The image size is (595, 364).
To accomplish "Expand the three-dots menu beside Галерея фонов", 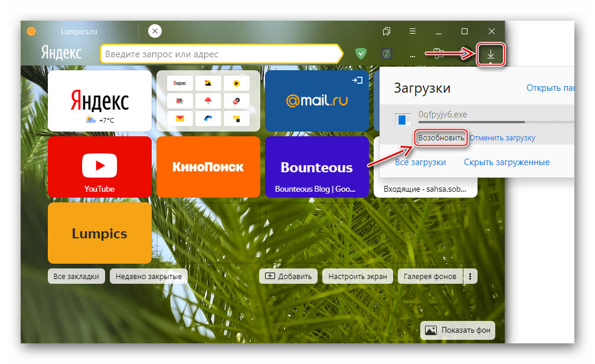I will 470,277.
